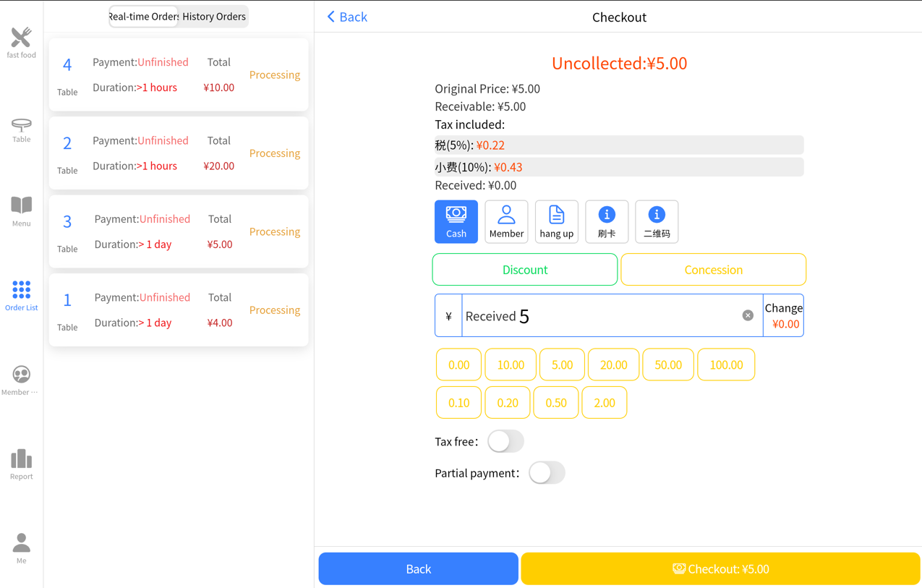922x588 pixels.
Task: Open the Member sidebar section
Action: point(21,381)
